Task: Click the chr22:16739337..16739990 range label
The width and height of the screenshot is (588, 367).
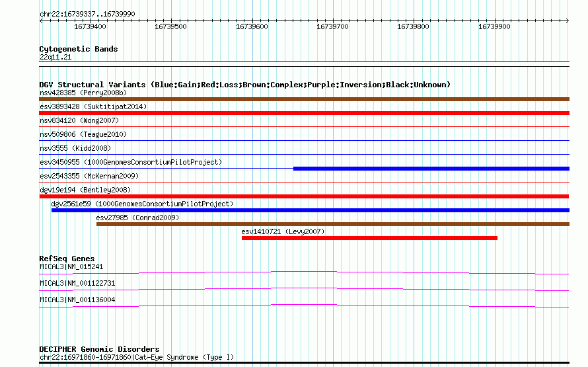Action: click(87, 14)
